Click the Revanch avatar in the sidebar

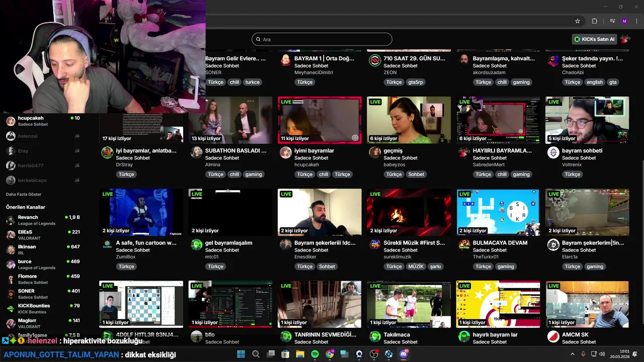[x=11, y=220]
